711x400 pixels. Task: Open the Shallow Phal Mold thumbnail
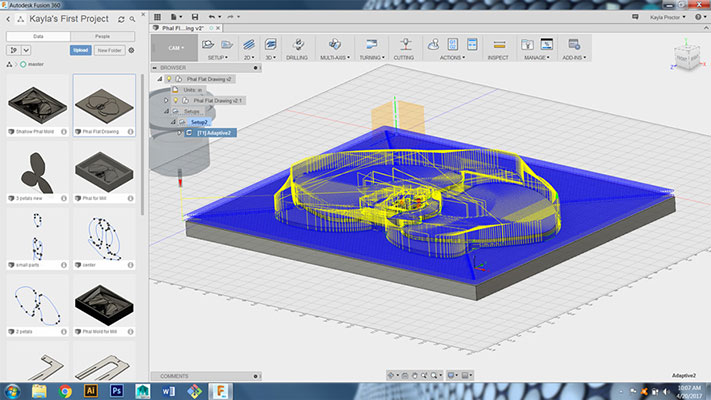tap(38, 105)
